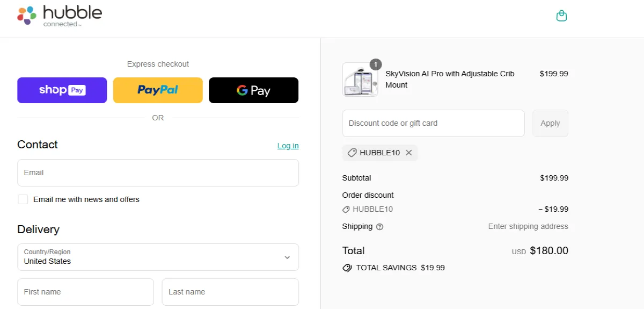Click the Shipping label
Screen dimensions: 644x309
pyautogui.click(x=357, y=226)
